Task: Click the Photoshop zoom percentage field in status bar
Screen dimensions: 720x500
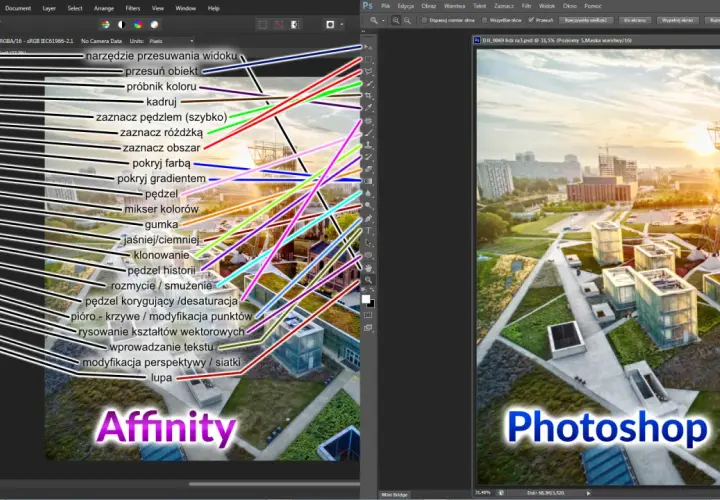Action: coord(483,493)
